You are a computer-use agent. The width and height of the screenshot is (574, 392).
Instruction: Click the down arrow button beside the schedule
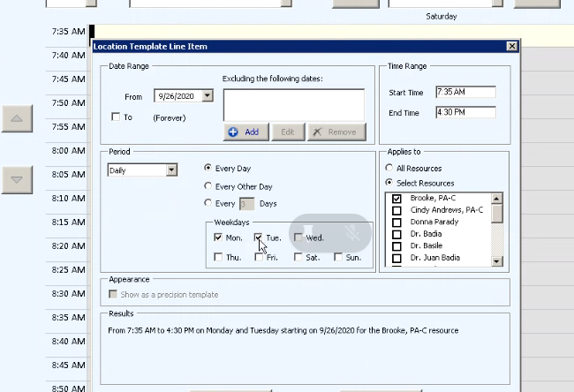click(17, 179)
